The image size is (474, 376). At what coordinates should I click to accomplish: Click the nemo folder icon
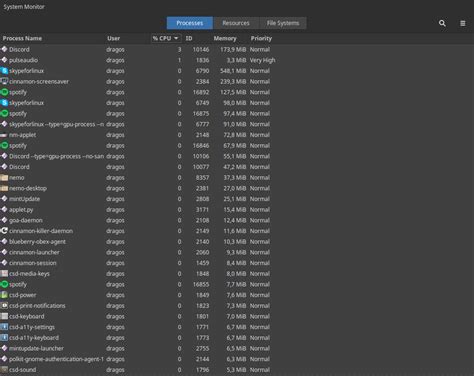(x=4, y=178)
